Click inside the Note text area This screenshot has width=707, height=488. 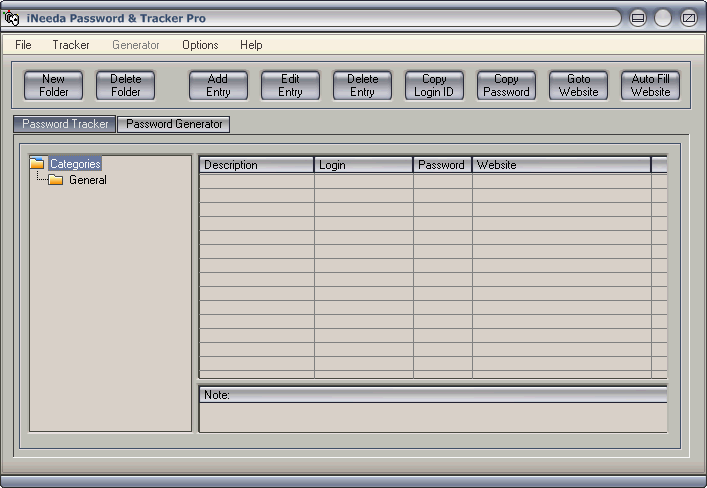click(x=433, y=418)
